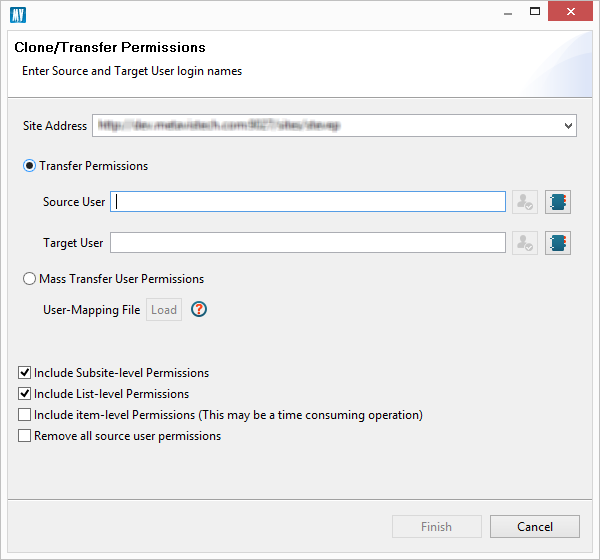Image resolution: width=600 pixels, height=560 pixels.
Task: Uncheck Include List-level Permissions
Action: [25, 394]
